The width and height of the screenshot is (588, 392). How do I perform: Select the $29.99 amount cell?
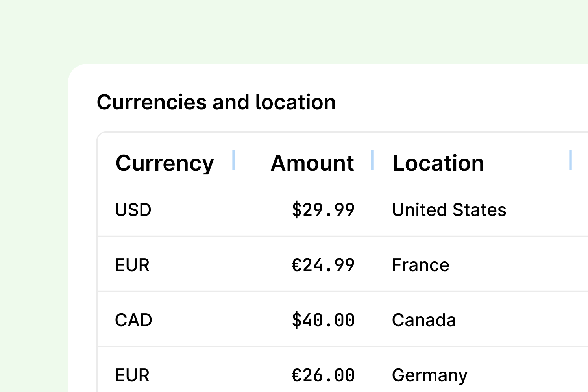point(324,210)
